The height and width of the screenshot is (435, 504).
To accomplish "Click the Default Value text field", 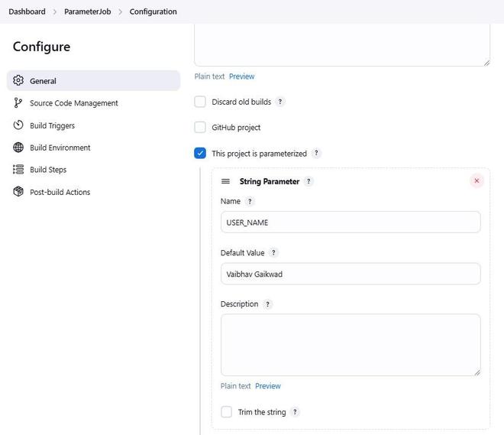I will tap(351, 274).
